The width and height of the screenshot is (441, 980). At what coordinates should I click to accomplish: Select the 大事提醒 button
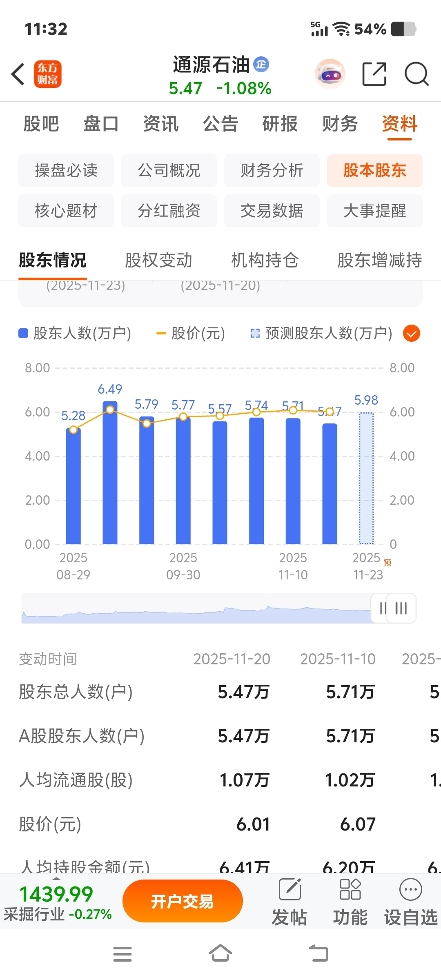(x=375, y=211)
